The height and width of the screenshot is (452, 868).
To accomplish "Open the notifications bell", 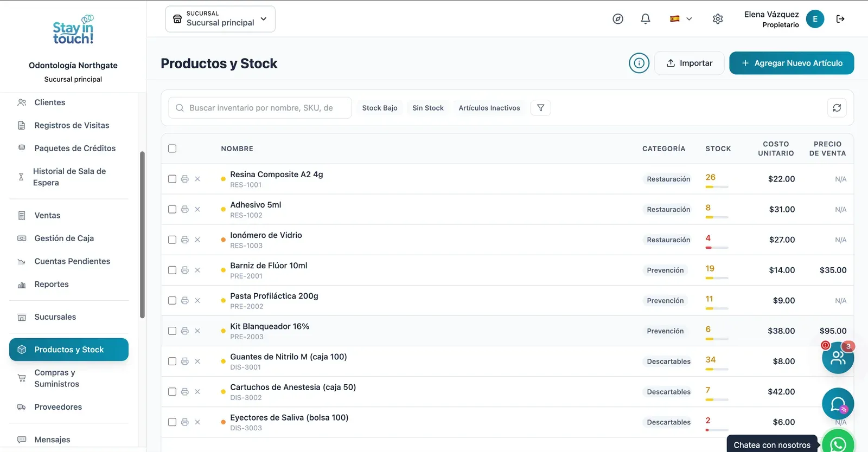I will (646, 19).
